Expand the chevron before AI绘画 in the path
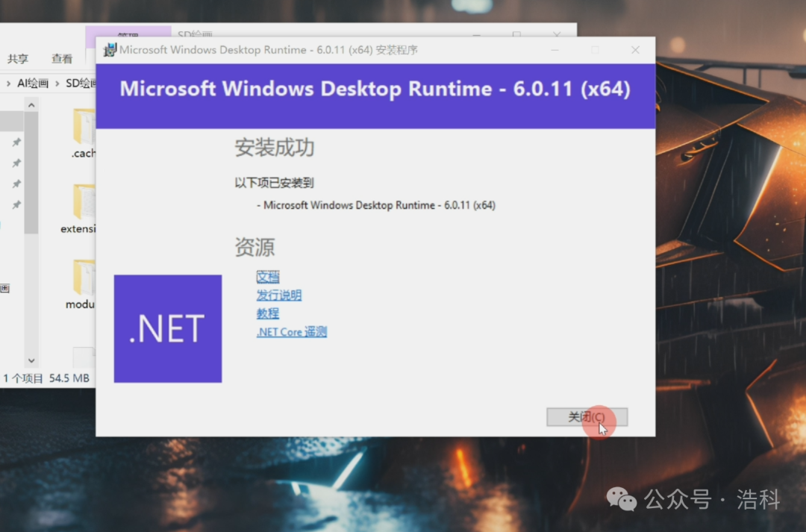 pos(8,83)
